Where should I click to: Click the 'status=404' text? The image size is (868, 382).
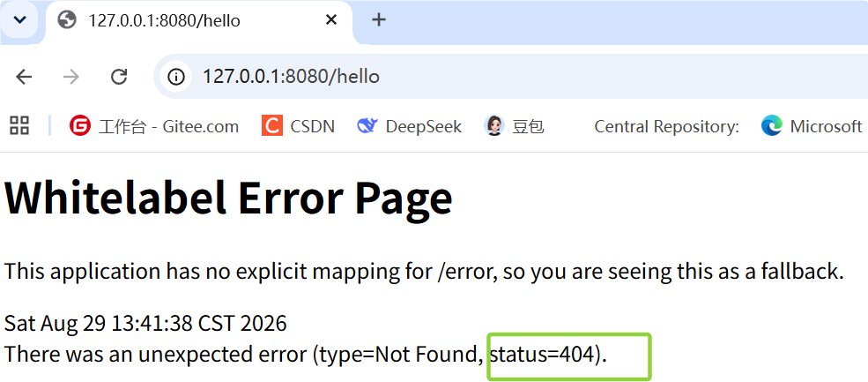tap(543, 353)
